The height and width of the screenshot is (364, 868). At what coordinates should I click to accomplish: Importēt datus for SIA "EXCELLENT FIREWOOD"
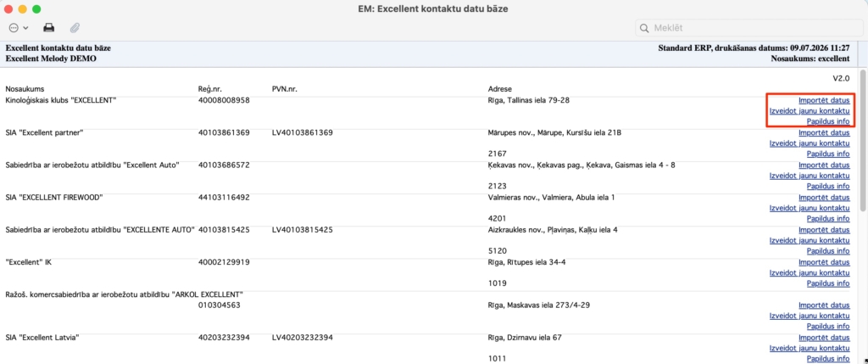[824, 197]
